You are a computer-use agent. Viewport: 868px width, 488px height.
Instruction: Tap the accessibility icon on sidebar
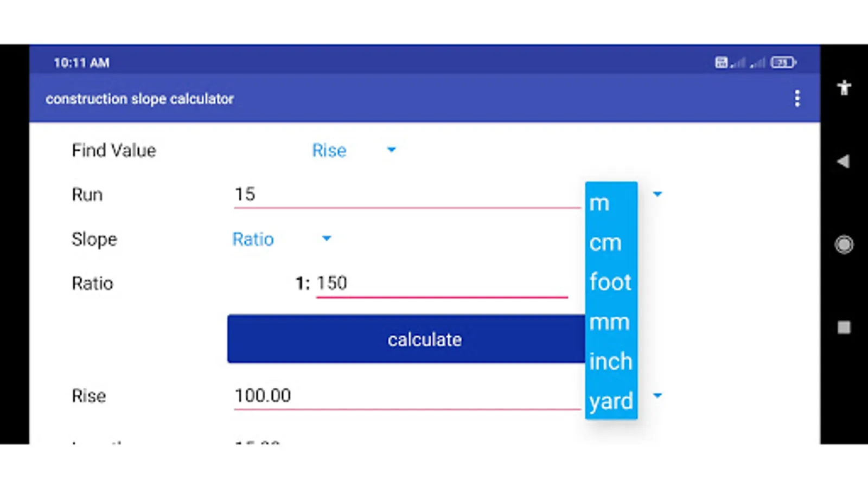coord(844,88)
